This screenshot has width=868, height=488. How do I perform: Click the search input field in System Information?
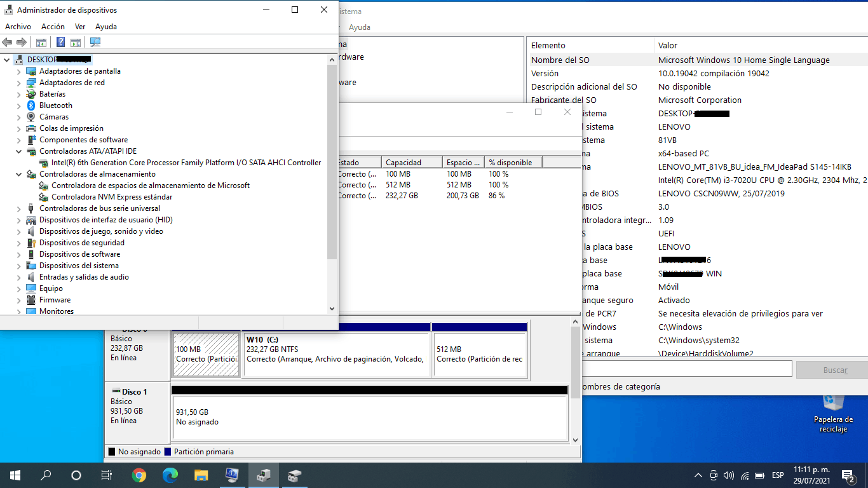click(x=686, y=369)
